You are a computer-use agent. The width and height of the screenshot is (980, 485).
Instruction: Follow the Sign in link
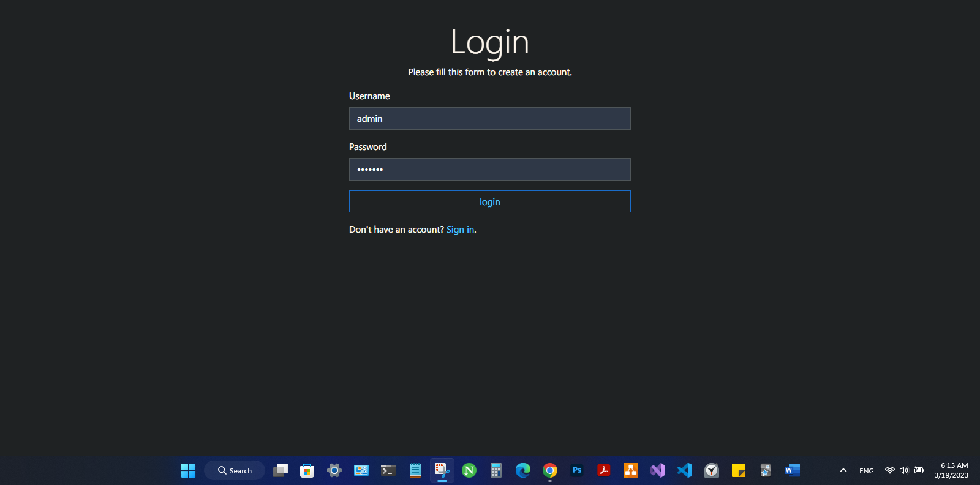tap(460, 230)
